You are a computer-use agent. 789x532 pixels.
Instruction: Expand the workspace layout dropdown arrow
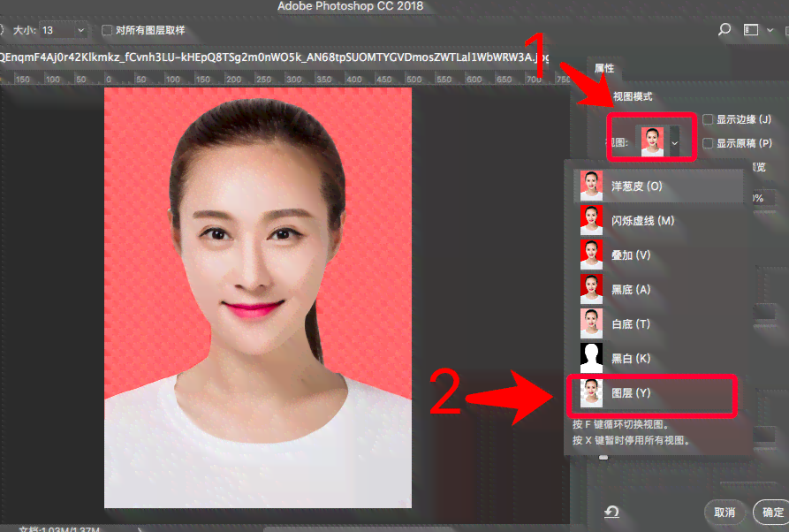770,30
